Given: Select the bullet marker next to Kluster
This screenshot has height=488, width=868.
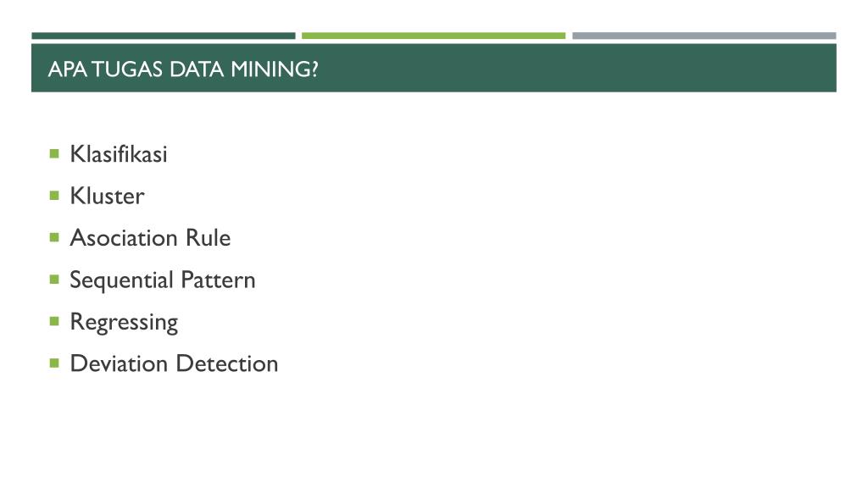Looking at the screenshot, I should [x=54, y=196].
